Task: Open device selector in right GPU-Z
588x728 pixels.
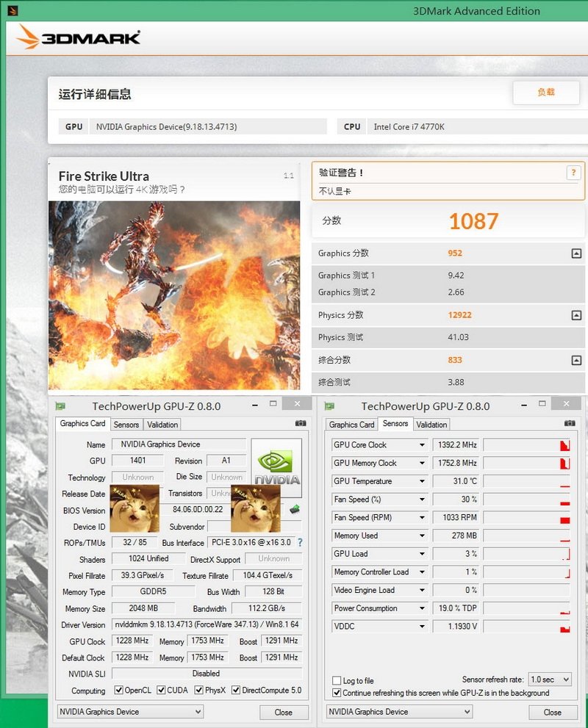Action: coord(399,712)
